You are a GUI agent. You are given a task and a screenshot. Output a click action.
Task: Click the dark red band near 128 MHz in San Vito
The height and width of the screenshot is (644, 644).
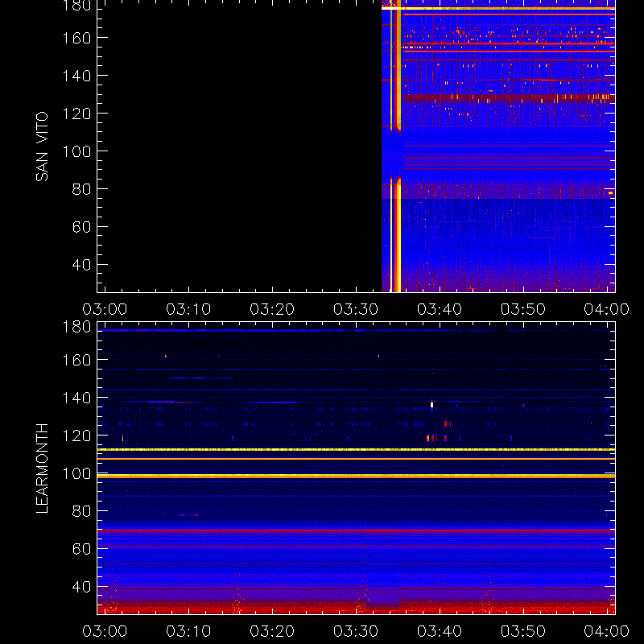point(509,98)
